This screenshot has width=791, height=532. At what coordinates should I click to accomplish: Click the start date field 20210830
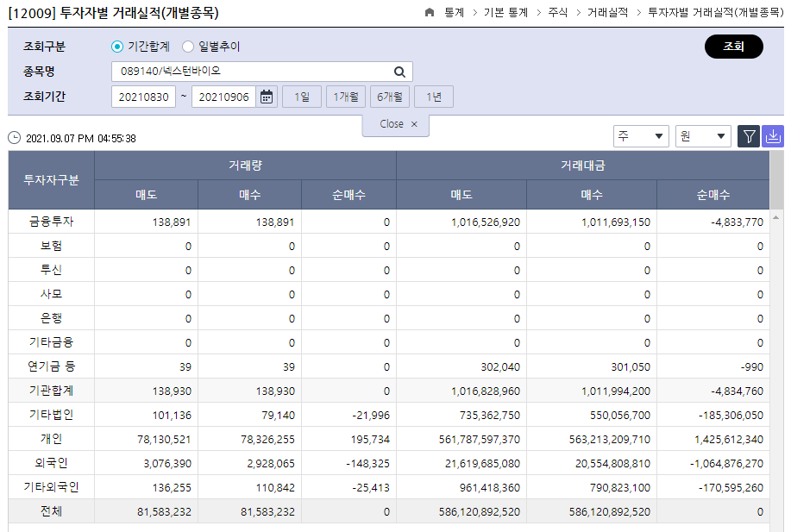(143, 97)
